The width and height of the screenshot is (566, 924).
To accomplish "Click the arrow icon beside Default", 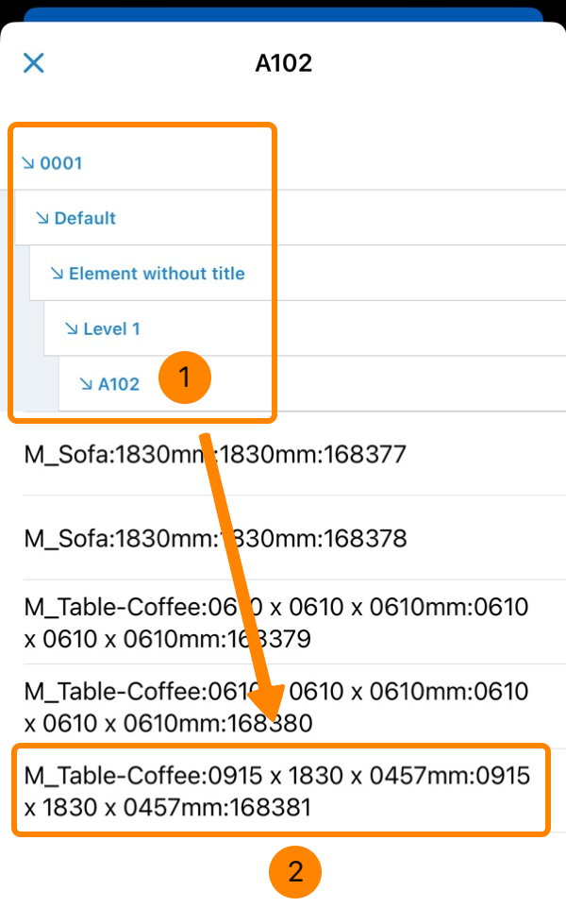I will click(42, 218).
